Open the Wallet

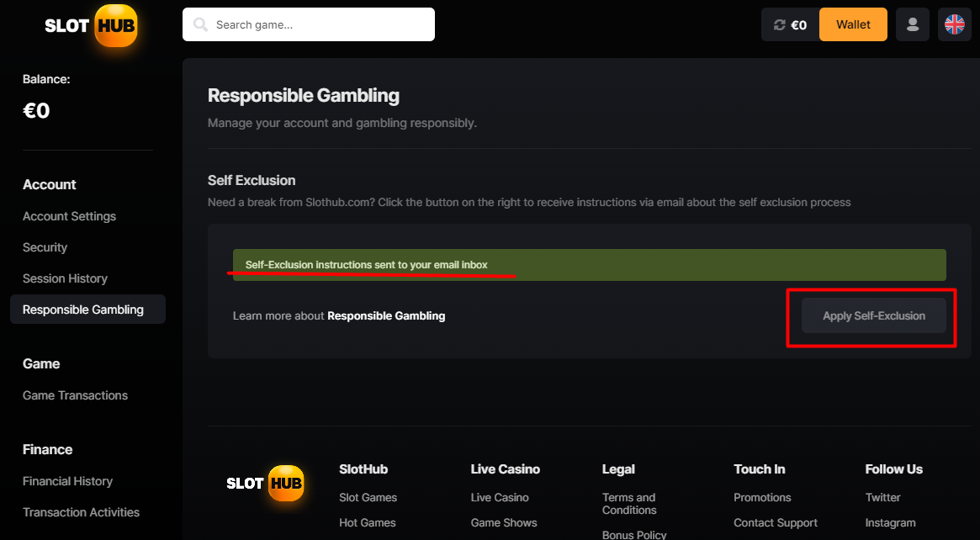click(853, 25)
